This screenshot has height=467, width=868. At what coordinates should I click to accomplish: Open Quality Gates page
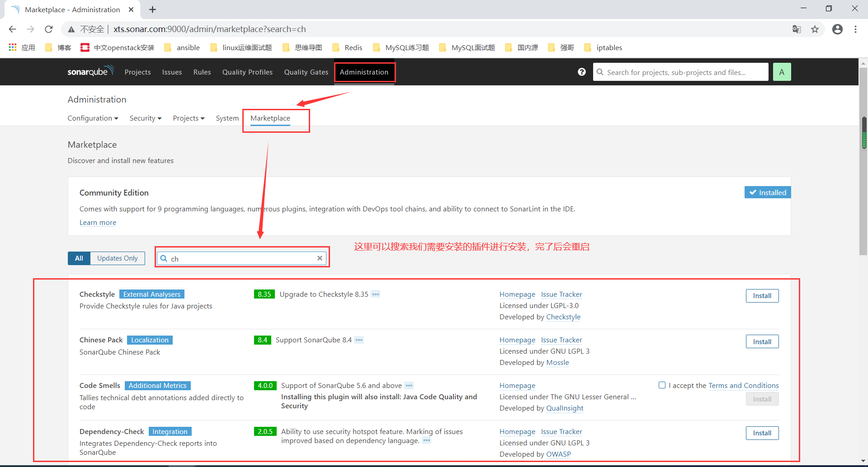[306, 72]
